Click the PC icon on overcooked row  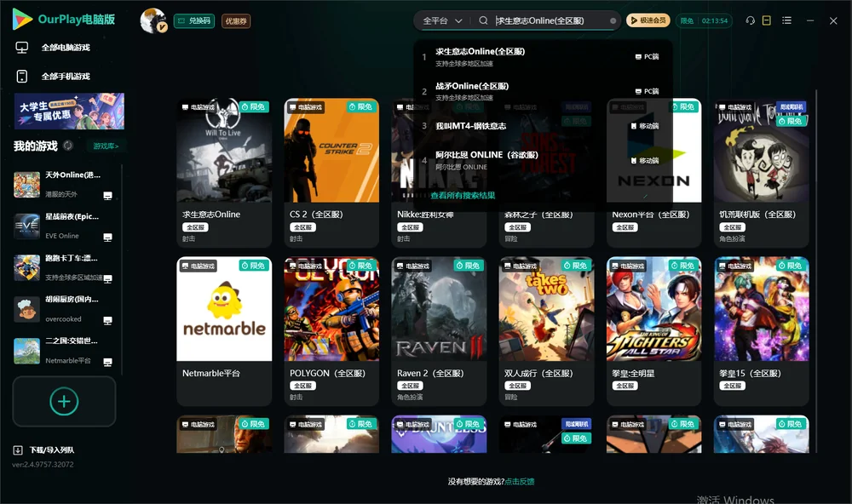pyautogui.click(x=107, y=320)
